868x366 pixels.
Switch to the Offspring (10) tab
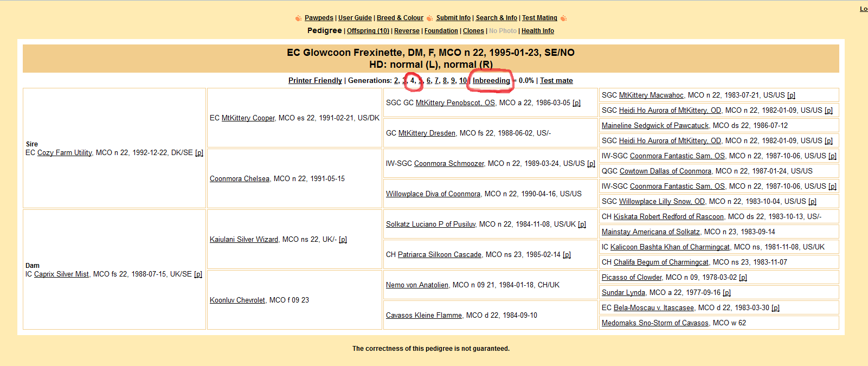[x=368, y=31]
